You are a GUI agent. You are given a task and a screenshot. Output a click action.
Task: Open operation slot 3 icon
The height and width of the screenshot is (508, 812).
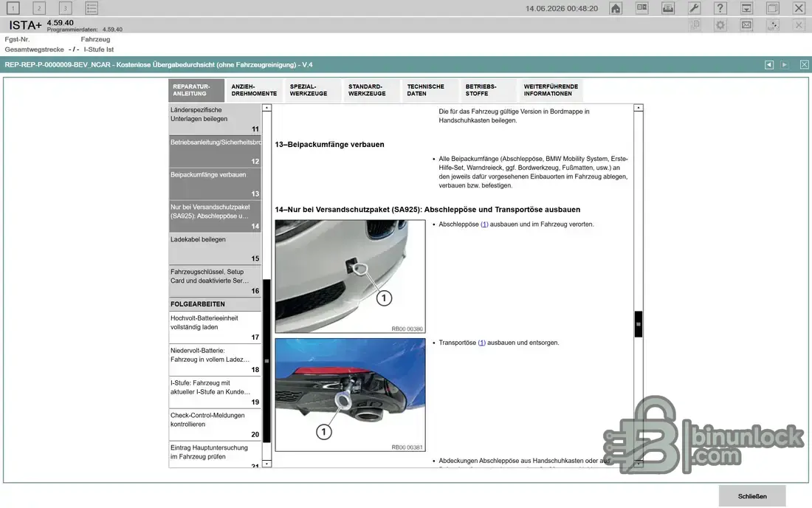pyautogui.click(x=65, y=8)
